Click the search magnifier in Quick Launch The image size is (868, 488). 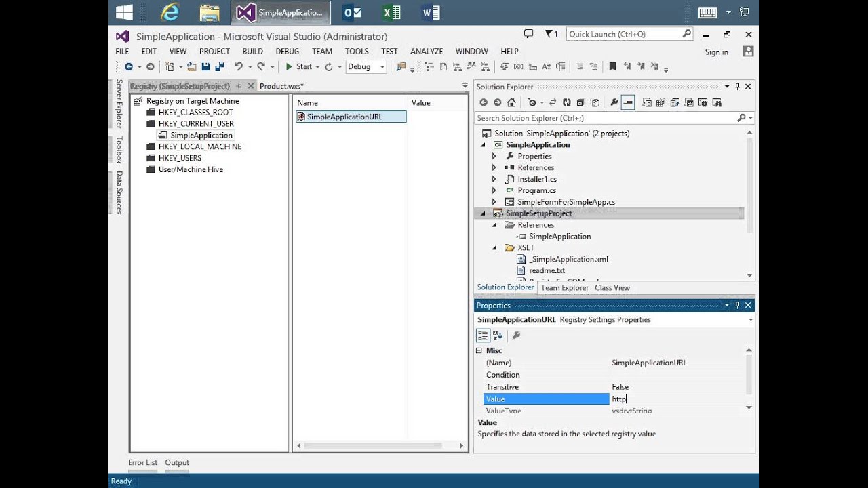686,33
